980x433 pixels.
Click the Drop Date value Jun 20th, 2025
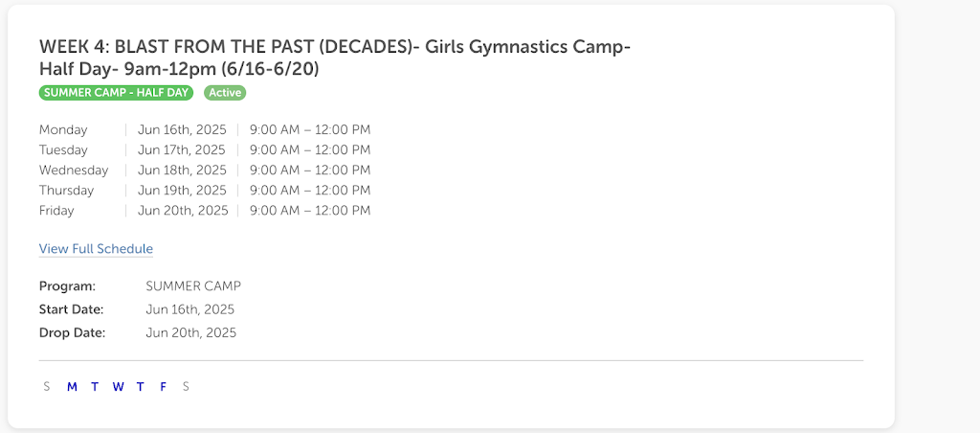[191, 333]
